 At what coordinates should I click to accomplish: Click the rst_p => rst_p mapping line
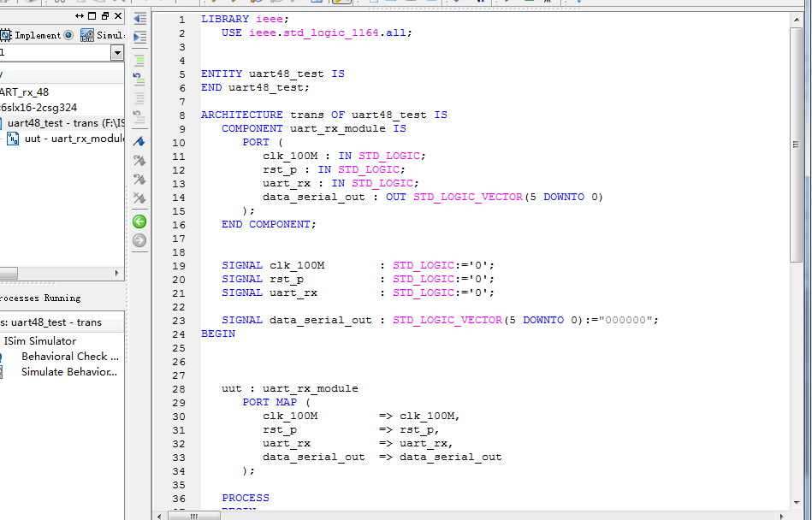(351, 429)
